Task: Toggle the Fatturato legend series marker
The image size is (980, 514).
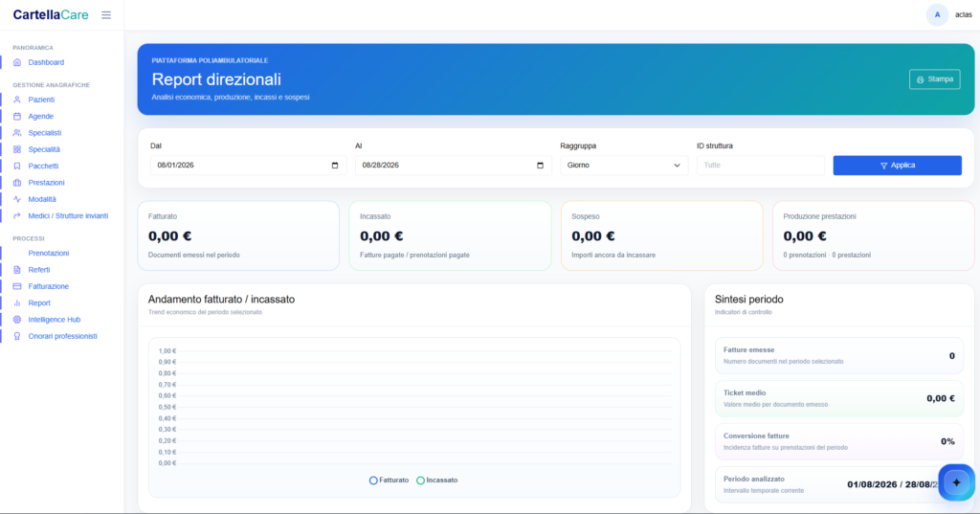Action: pyautogui.click(x=373, y=480)
